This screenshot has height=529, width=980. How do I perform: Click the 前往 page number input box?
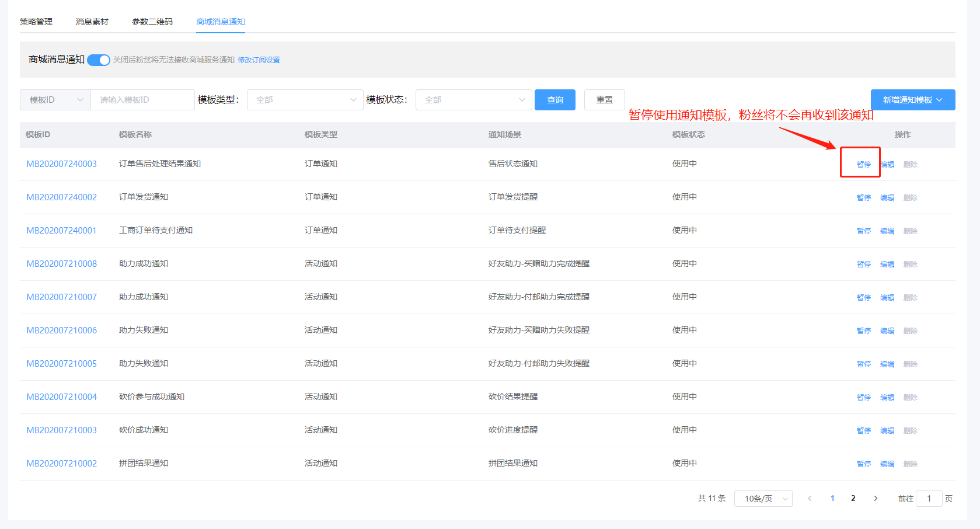point(929,499)
